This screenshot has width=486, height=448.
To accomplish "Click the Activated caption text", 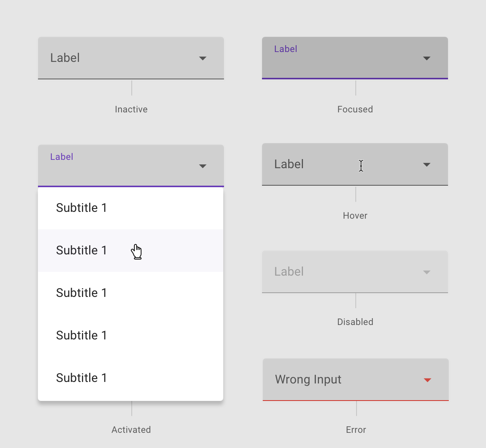I will 131,430.
